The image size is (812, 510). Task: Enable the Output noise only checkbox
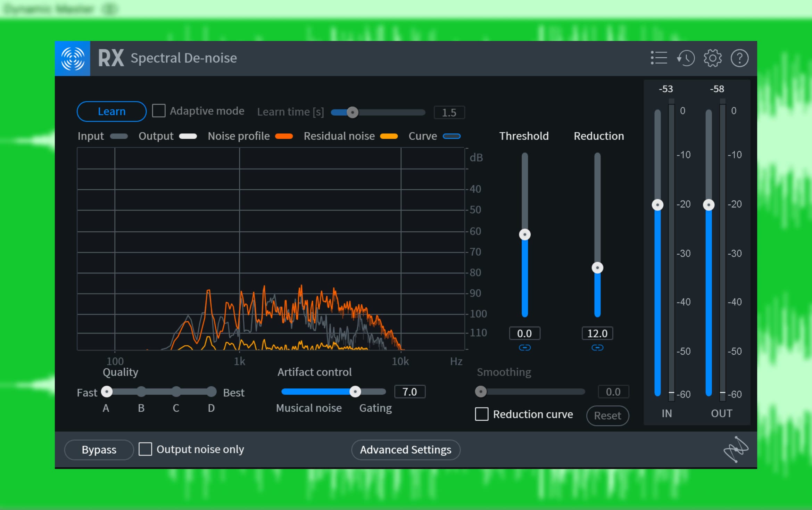(x=145, y=449)
